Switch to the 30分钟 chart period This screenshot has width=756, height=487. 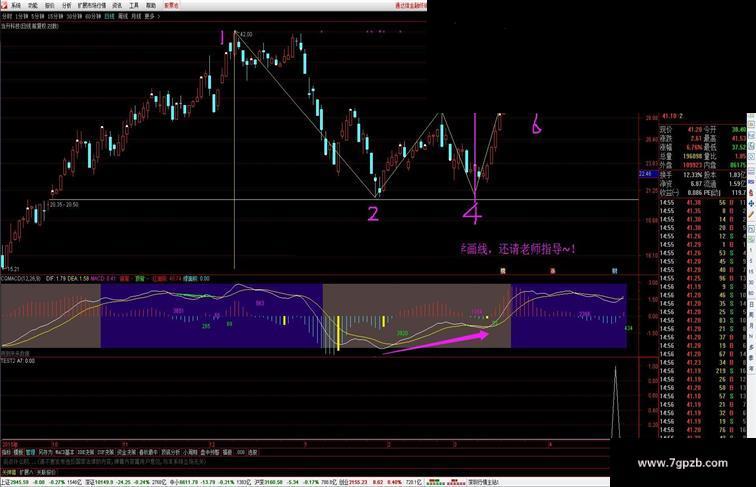pos(74,16)
